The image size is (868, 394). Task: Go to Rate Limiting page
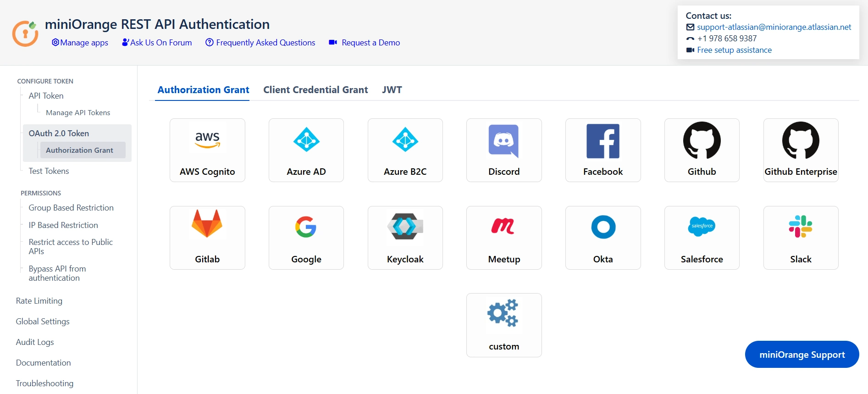pos(39,301)
